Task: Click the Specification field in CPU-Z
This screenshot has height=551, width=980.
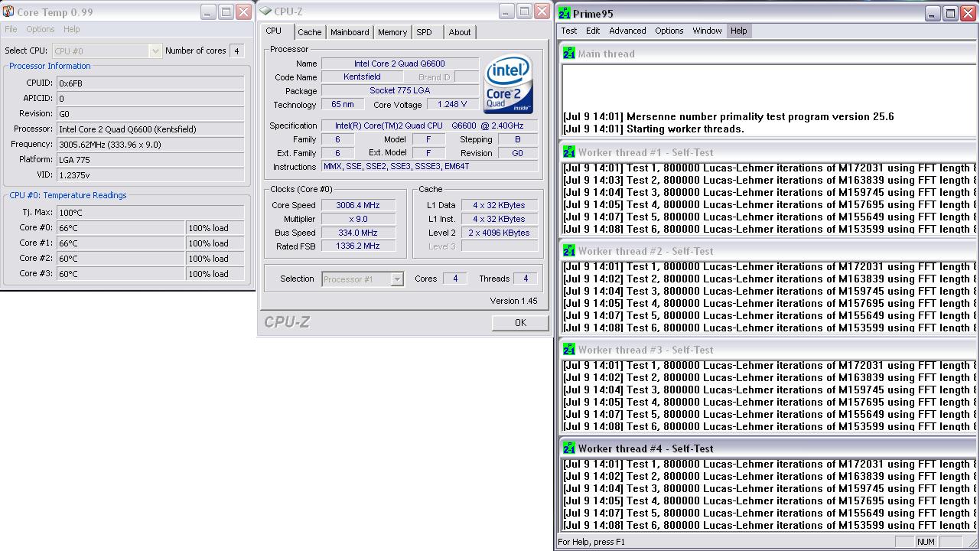Action: click(429, 126)
